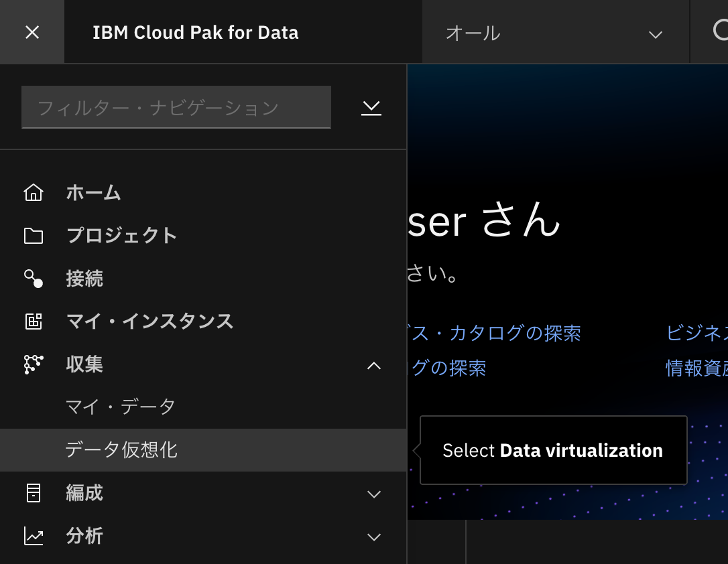Expand the 分析 section chevron
Image resolution: width=728 pixels, height=564 pixels.
[x=374, y=537]
